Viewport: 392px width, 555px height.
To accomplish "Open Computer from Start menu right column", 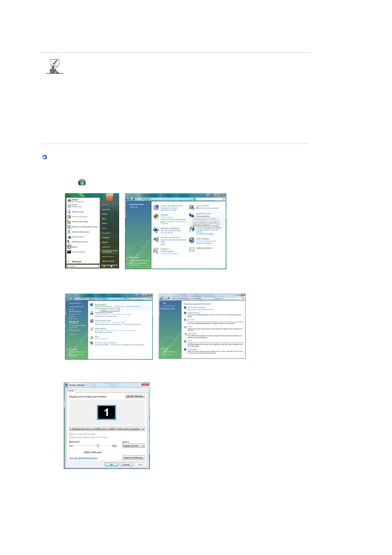I will click(106, 238).
